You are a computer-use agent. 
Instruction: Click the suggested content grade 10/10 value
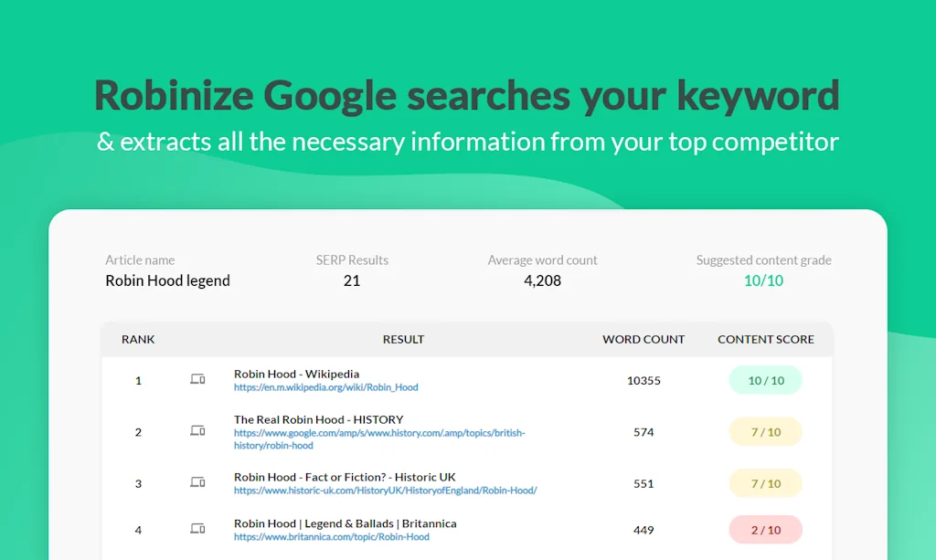(763, 280)
